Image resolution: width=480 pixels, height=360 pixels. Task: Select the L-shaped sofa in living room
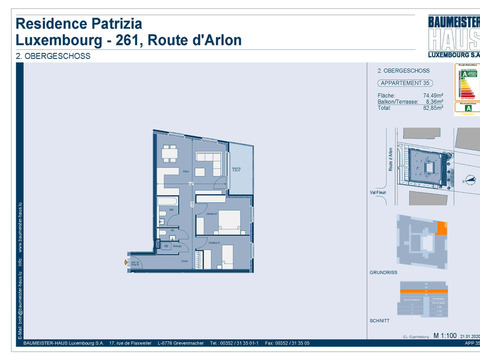[209, 163]
